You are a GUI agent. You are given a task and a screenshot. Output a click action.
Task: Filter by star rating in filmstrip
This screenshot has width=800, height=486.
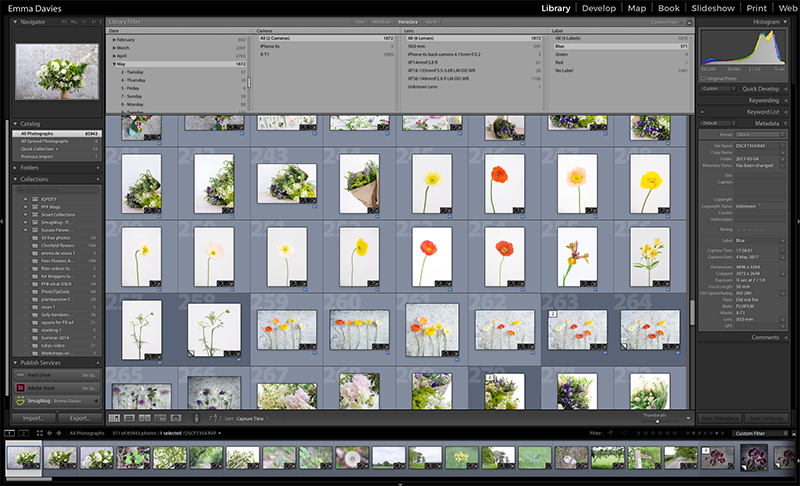point(660,433)
